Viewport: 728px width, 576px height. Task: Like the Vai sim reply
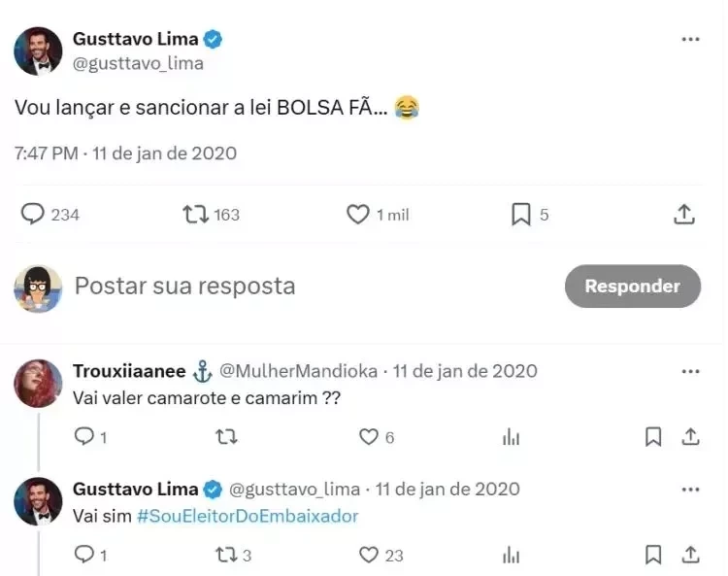pyautogui.click(x=369, y=555)
